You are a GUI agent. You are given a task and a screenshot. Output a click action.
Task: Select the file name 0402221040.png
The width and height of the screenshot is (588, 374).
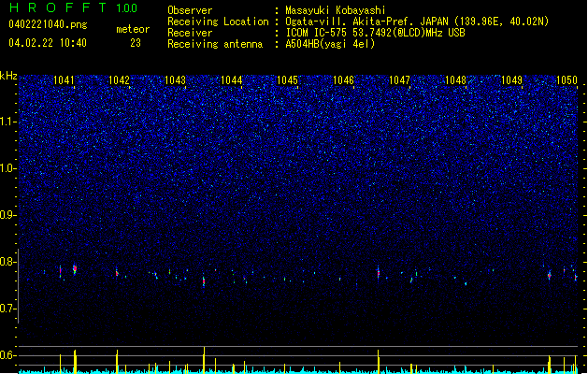(x=48, y=24)
